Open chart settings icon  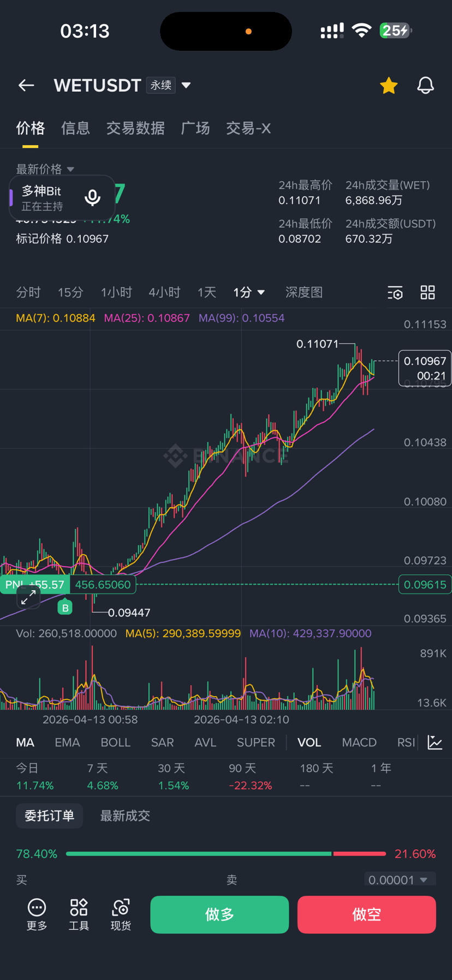(395, 293)
